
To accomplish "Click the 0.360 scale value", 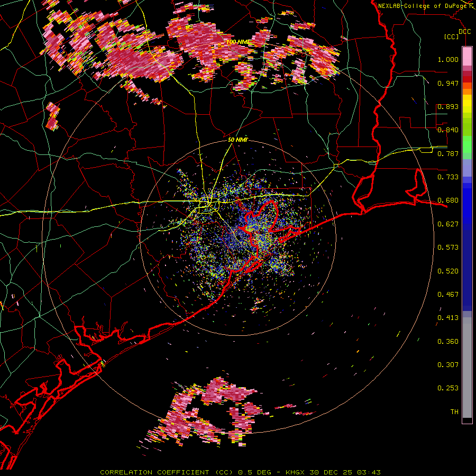I will pos(448,342).
